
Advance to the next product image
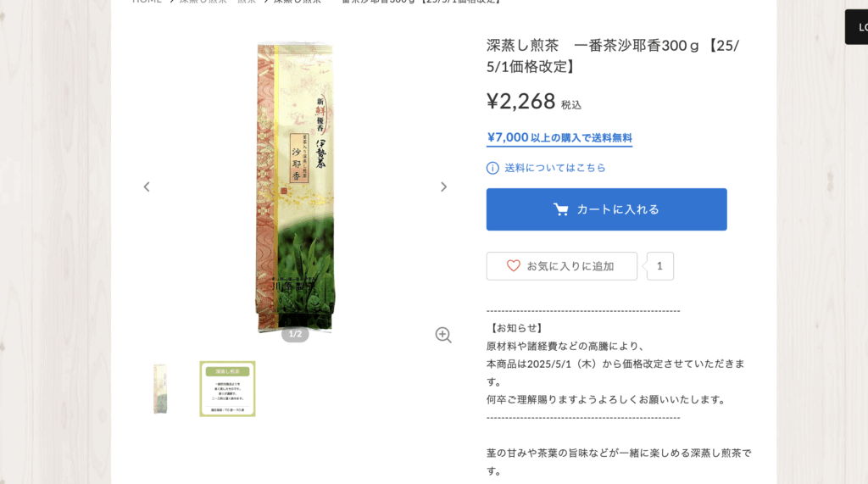coord(443,187)
